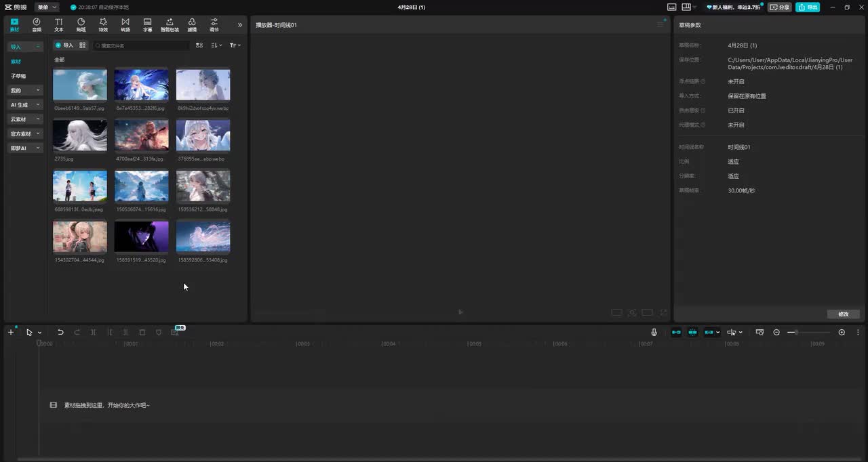This screenshot has height=462, width=868.
Task: Click the player zoom-fit icon
Action: point(632,312)
